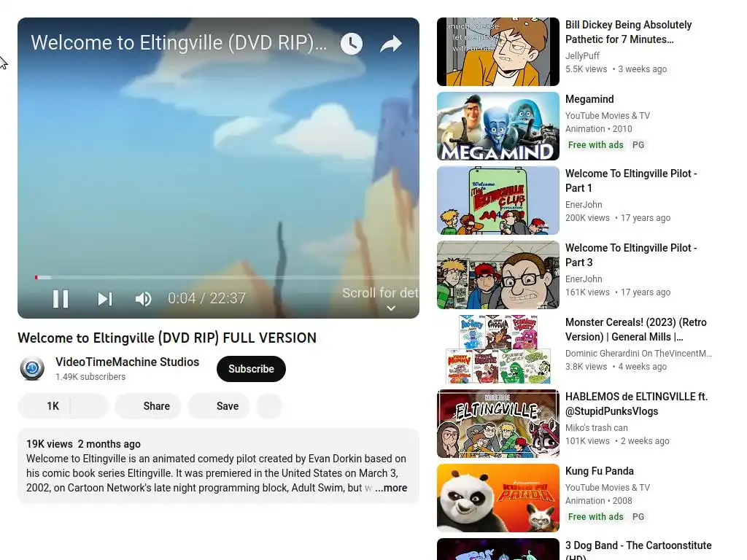Open the Eltingville Pilot Part 3 thumbnail
The width and height of the screenshot is (747, 560).
(498, 275)
